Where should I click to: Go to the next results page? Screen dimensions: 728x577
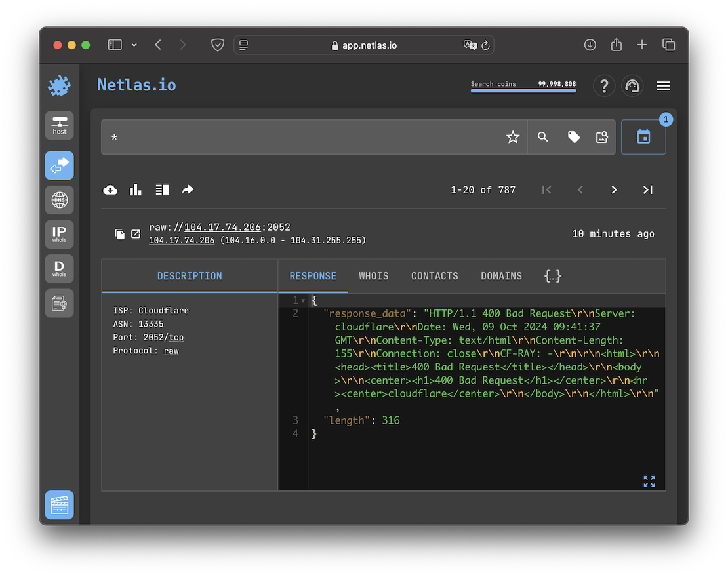tap(614, 189)
